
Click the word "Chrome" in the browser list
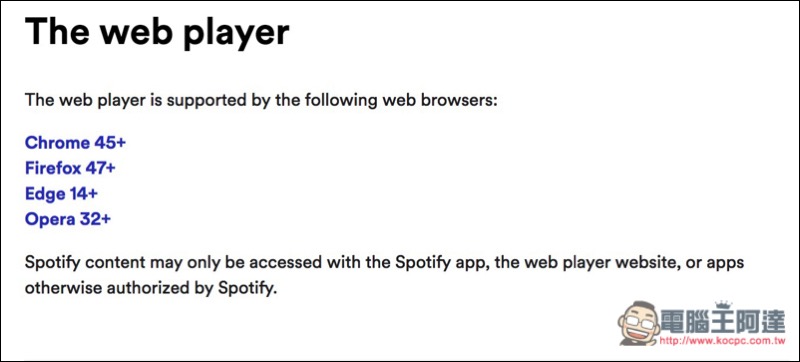coord(57,143)
